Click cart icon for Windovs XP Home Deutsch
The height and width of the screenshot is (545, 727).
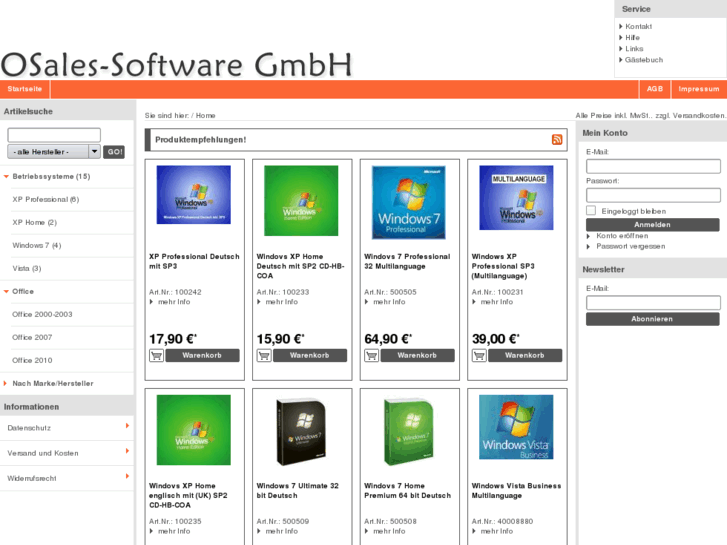(x=264, y=356)
